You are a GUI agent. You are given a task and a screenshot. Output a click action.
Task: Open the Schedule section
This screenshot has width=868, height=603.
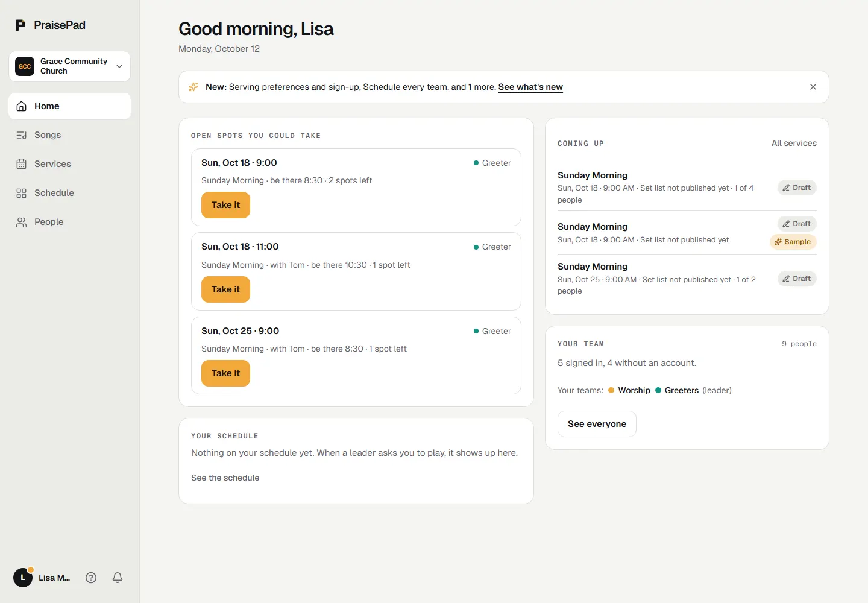tap(70, 193)
